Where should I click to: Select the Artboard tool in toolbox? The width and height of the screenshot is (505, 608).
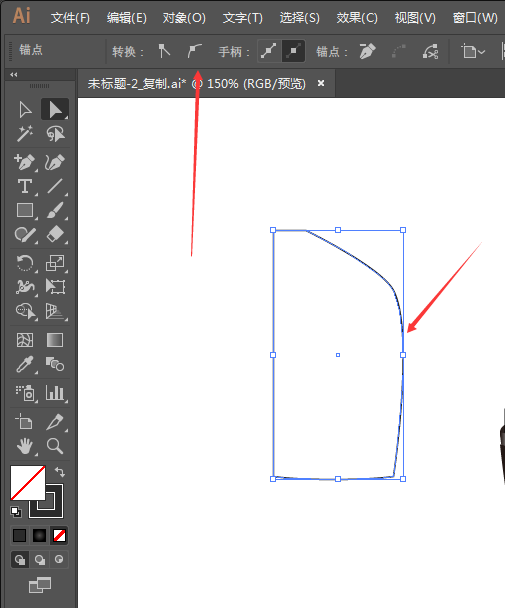pos(25,422)
